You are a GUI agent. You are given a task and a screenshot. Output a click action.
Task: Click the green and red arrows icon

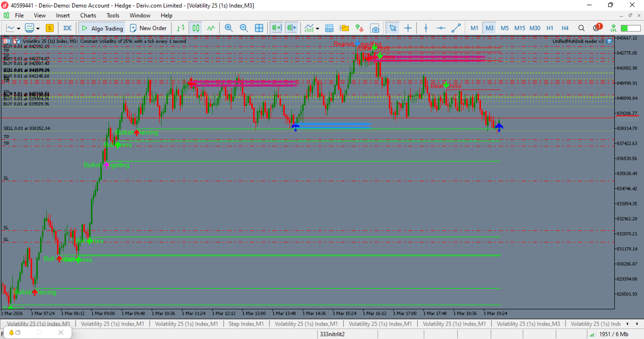click(x=360, y=28)
